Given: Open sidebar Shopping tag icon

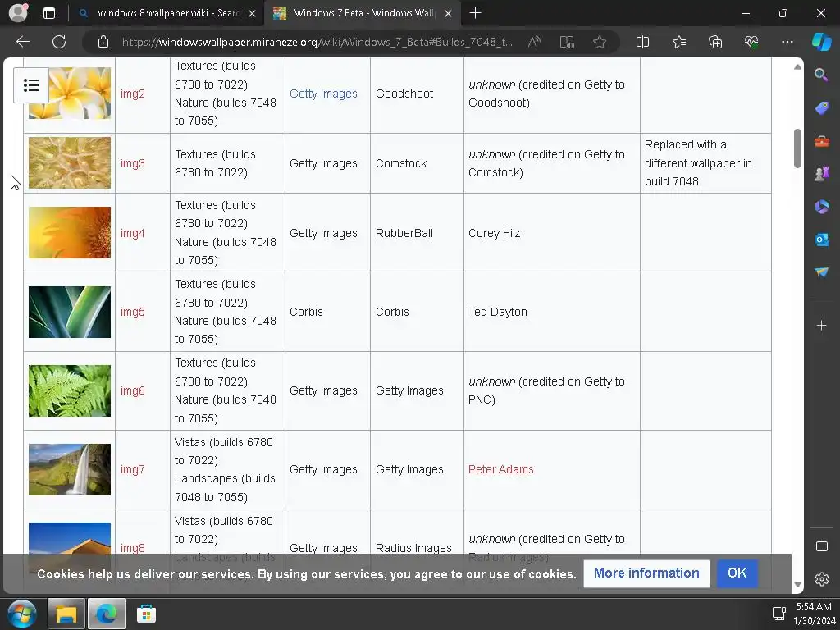Looking at the screenshot, I should [821, 107].
